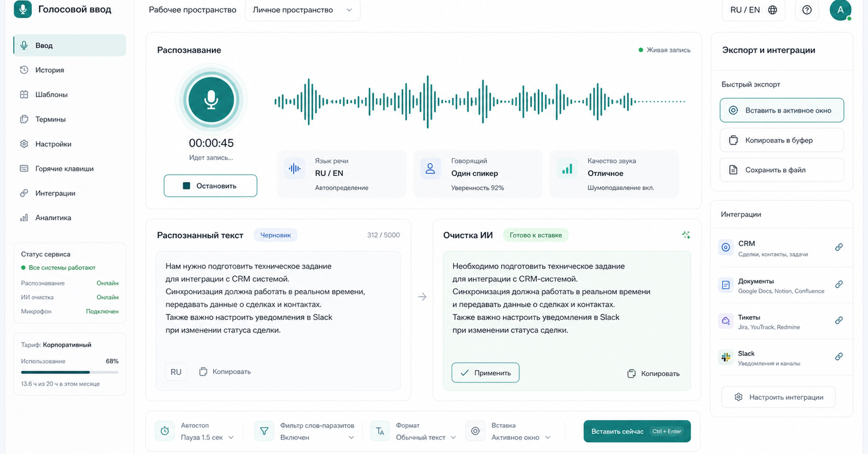Click the Использование 68% progress bar
Image resolution: width=868 pixels, height=454 pixels.
pyautogui.click(x=70, y=372)
